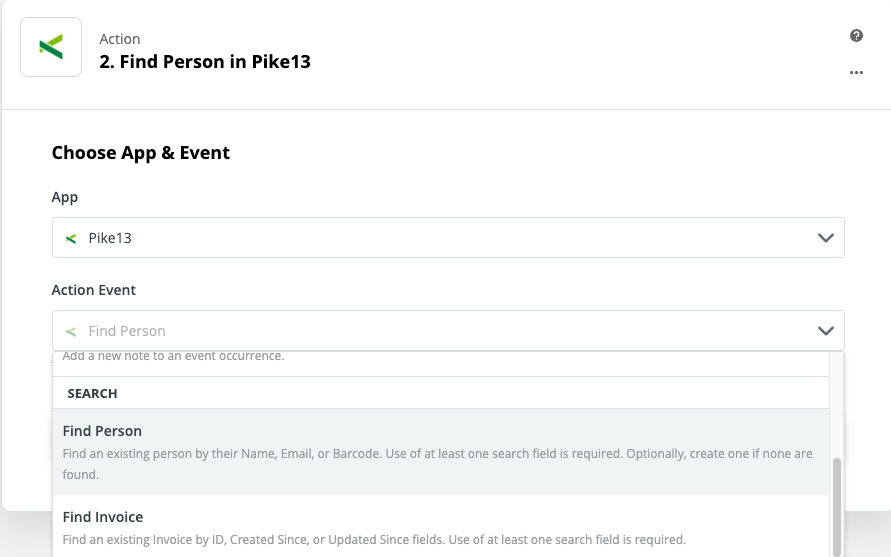Click the Find Invoice description text
The image size is (891, 557).
[374, 540]
